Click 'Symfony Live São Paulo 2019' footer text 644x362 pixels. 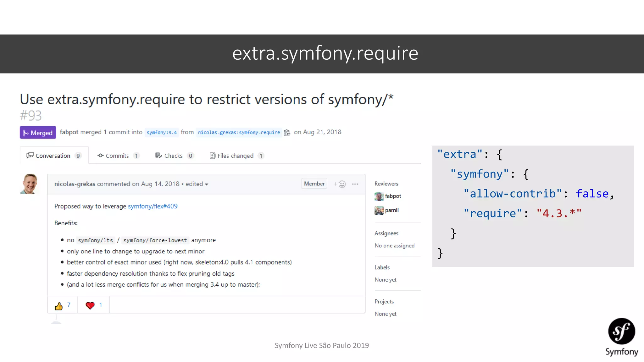pyautogui.click(x=322, y=345)
